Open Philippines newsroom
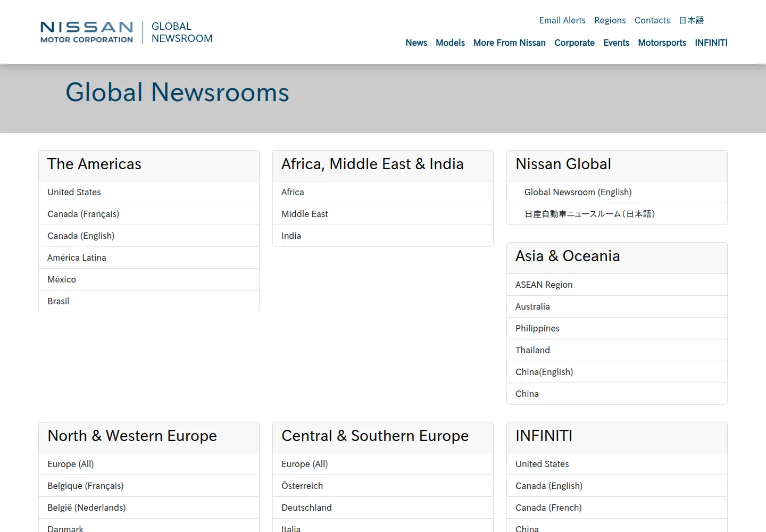The width and height of the screenshot is (766, 532). coord(617,328)
